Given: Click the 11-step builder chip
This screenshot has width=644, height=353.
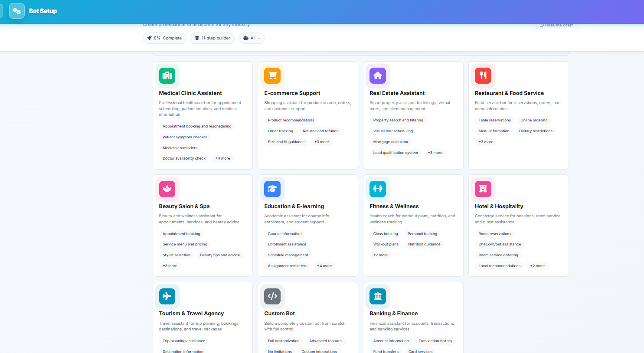Looking at the screenshot, I should point(212,38).
